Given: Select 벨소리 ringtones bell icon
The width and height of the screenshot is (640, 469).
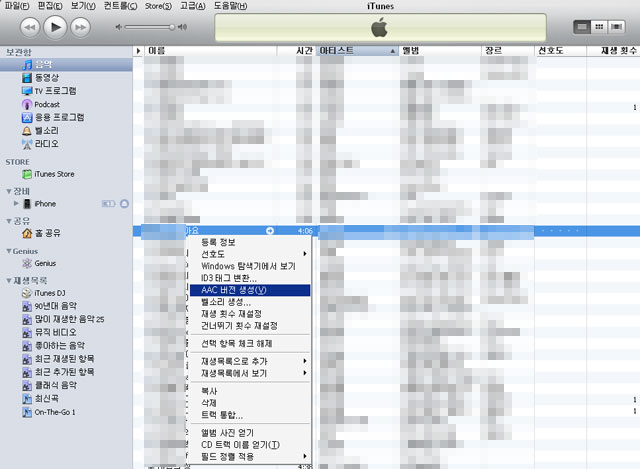Looking at the screenshot, I should coord(27,131).
